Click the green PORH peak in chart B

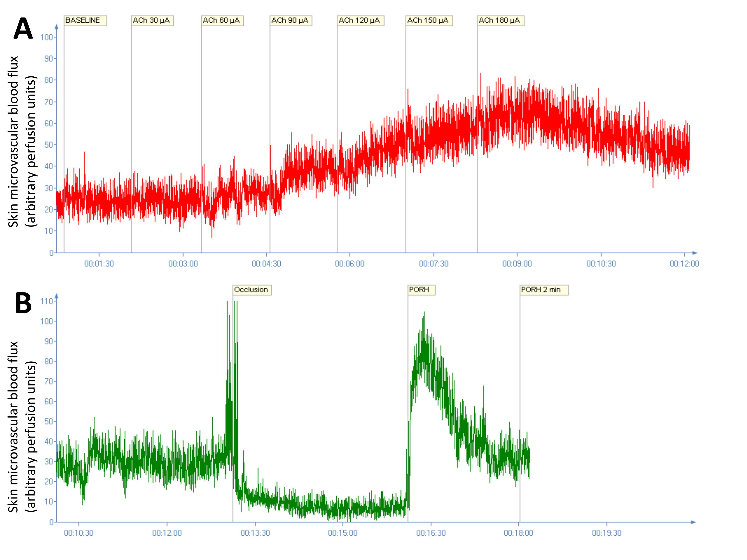coord(425,314)
